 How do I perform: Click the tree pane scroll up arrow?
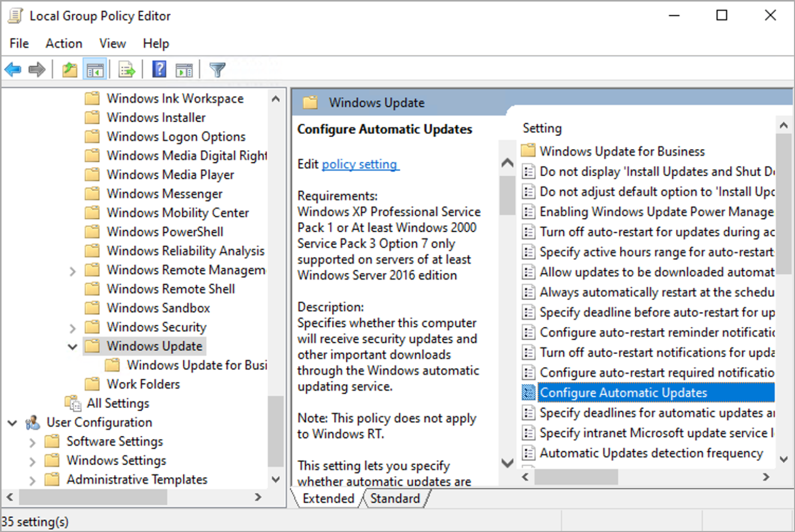[276, 99]
